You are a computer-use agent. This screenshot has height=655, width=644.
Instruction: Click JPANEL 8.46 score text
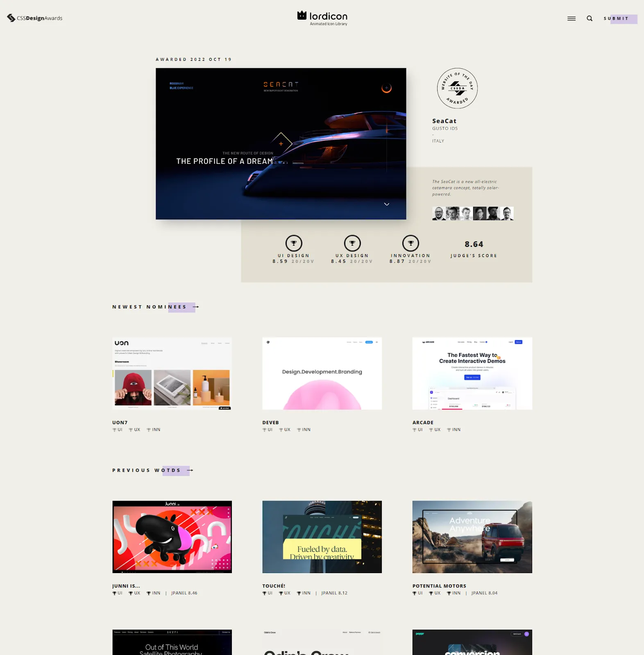pos(184,593)
